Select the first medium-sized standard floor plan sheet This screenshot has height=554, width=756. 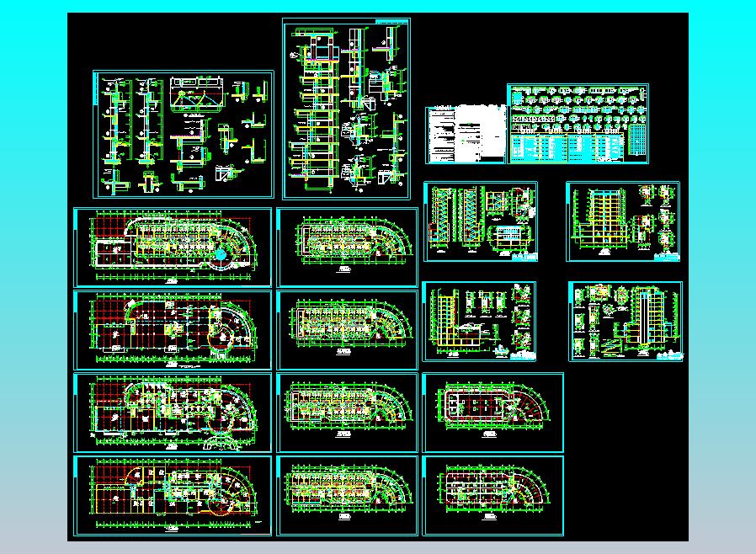click(x=347, y=248)
